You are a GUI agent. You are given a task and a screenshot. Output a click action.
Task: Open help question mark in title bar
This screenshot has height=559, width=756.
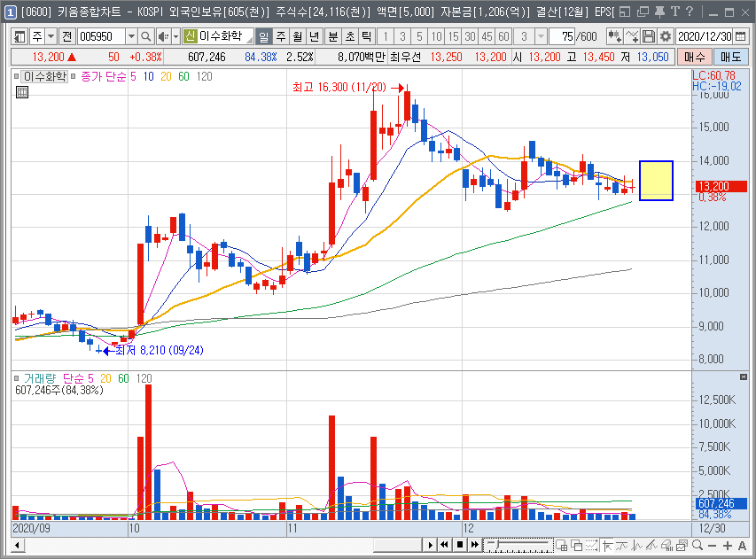pos(690,12)
